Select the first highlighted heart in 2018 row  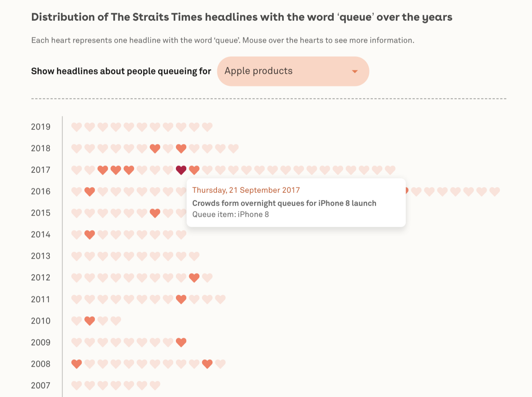pos(155,148)
